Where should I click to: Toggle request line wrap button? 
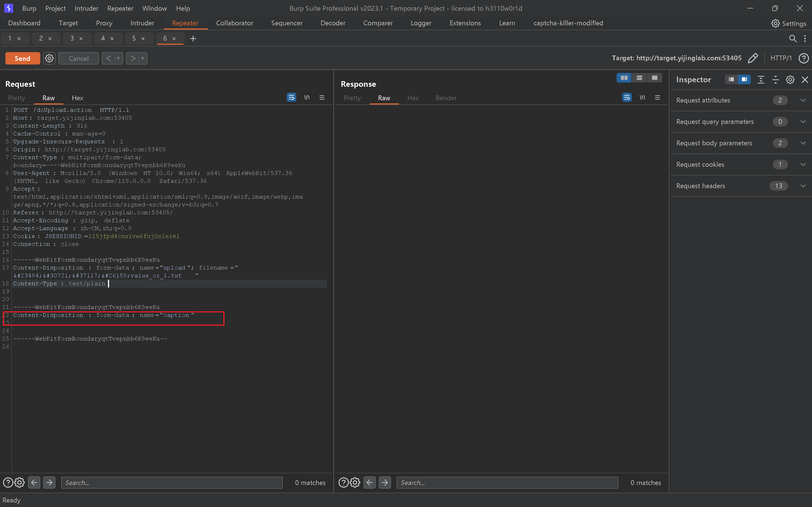tap(291, 97)
